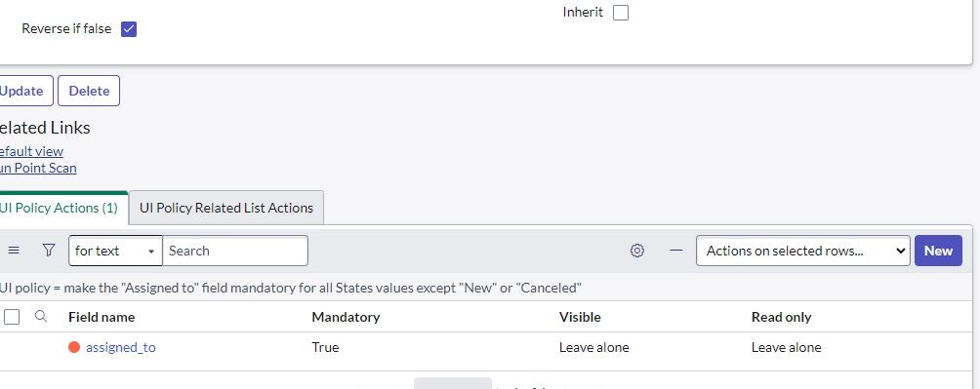Click the Delete button
980x389 pixels.
pyautogui.click(x=89, y=91)
